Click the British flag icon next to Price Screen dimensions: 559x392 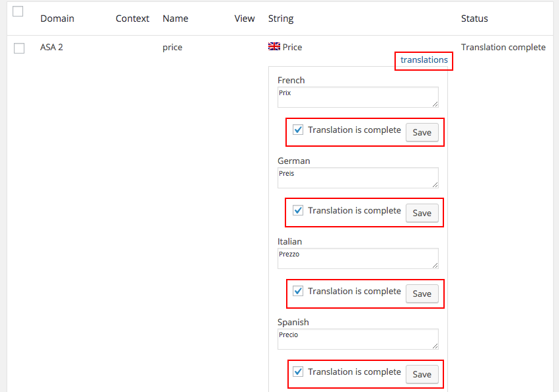point(274,46)
